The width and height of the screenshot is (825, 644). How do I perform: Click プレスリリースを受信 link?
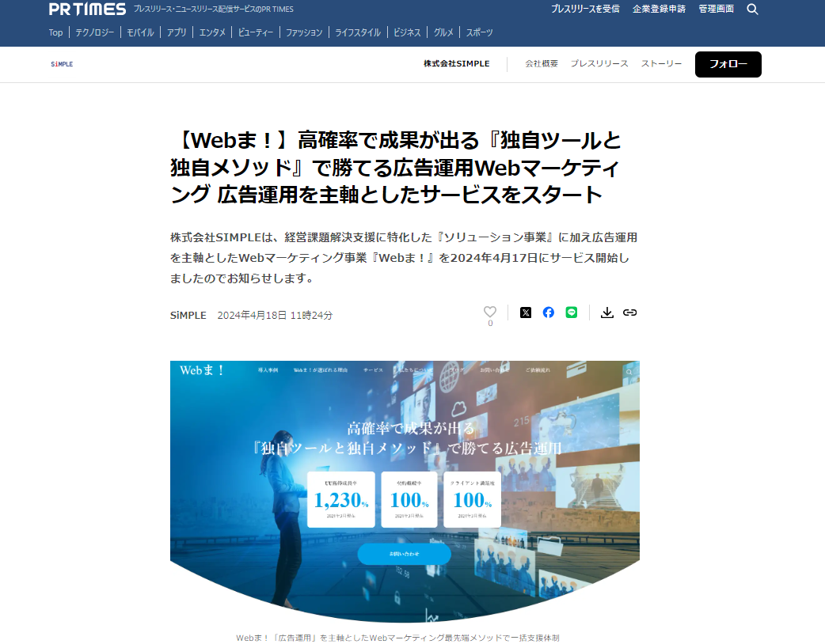585,9
